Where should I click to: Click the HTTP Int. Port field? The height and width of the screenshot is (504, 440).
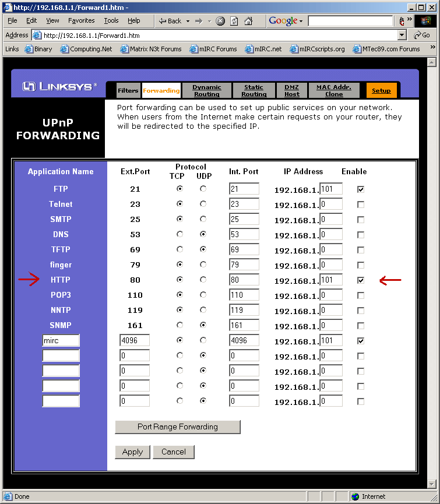[244, 280]
